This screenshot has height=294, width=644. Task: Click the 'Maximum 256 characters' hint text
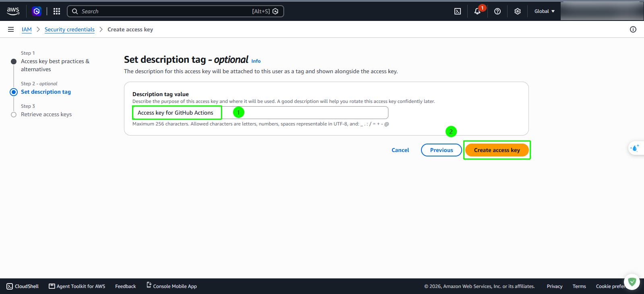click(x=261, y=124)
